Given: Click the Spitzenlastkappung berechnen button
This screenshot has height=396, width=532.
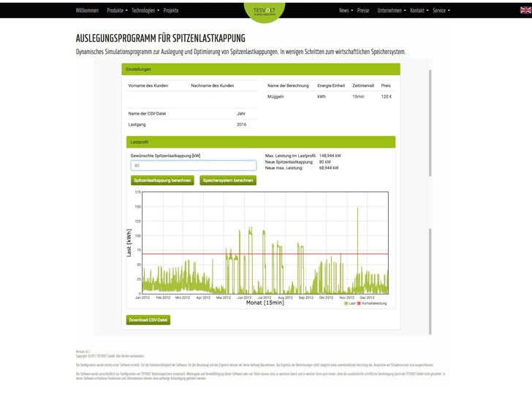Looking at the screenshot, I should tap(162, 180).
